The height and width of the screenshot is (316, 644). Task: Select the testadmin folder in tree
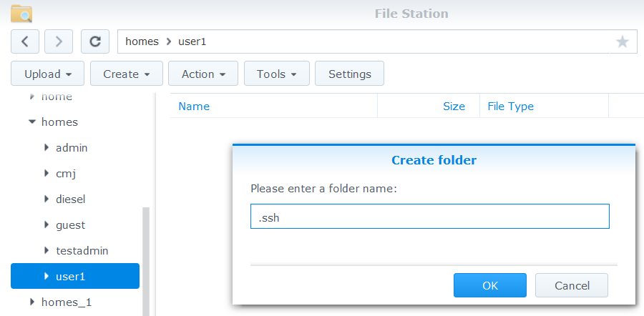(x=82, y=250)
